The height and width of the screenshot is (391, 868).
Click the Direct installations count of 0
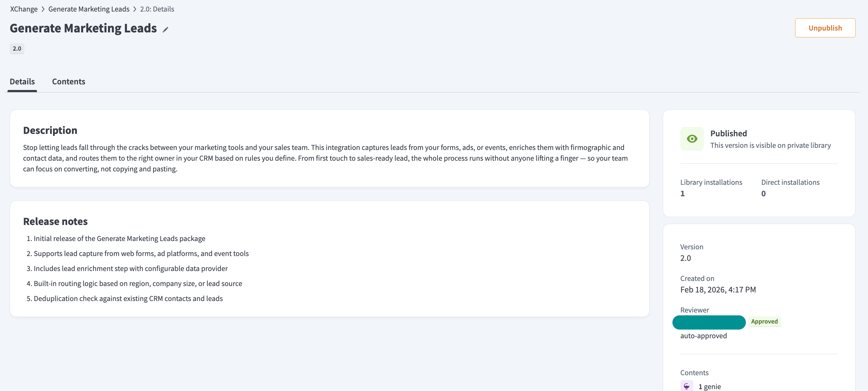click(763, 193)
